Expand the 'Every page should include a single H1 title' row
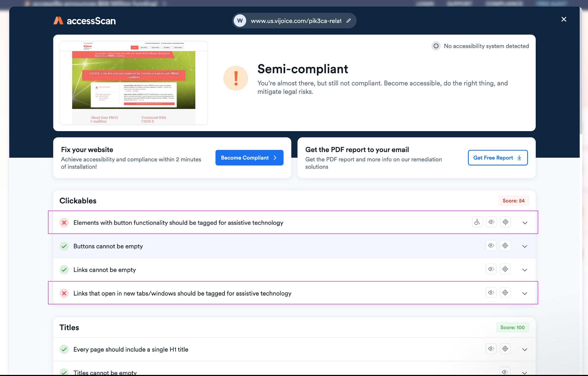This screenshot has height=376, width=588. point(524,350)
